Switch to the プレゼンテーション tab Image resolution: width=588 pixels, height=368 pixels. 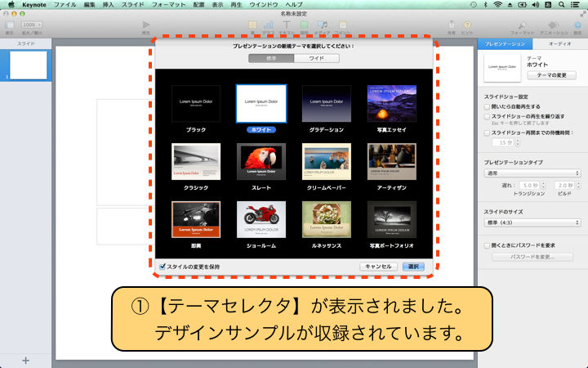click(505, 44)
